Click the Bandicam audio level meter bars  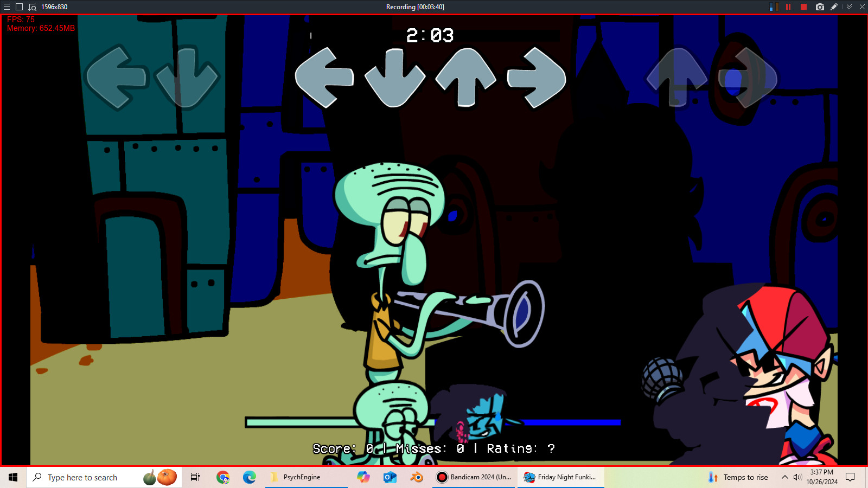pyautogui.click(x=774, y=7)
